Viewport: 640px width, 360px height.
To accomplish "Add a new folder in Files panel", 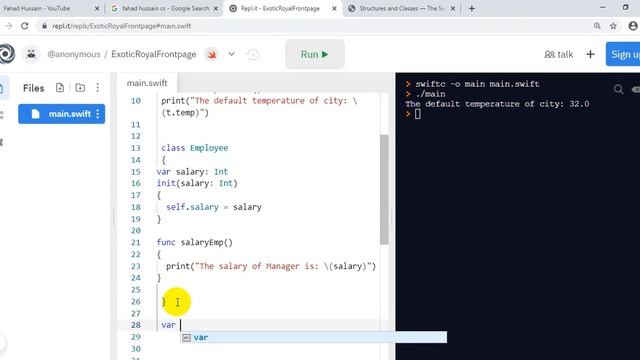I will [80, 88].
